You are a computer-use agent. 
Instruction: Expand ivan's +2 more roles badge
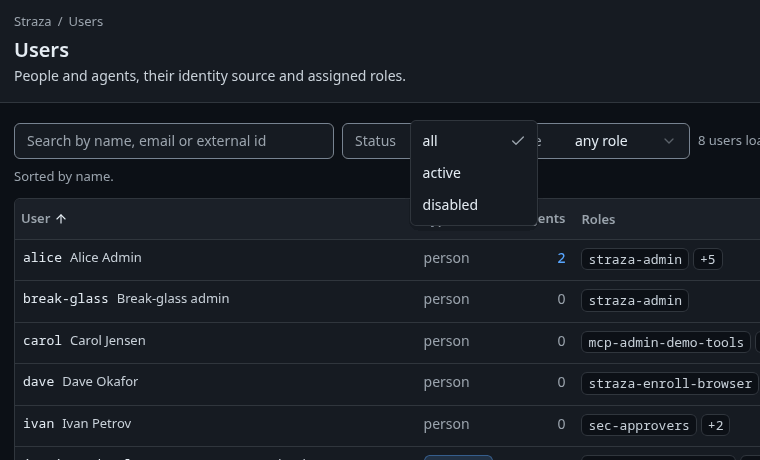point(715,426)
